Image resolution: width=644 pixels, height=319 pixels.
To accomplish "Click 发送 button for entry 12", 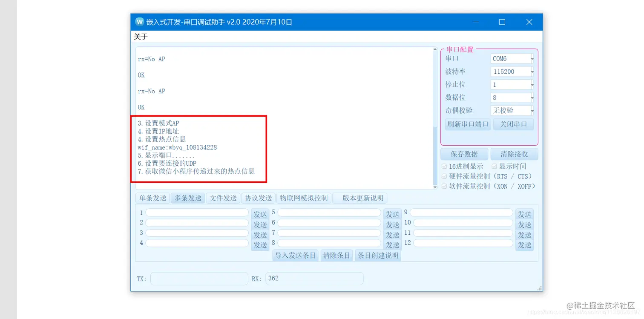I will pos(524,245).
